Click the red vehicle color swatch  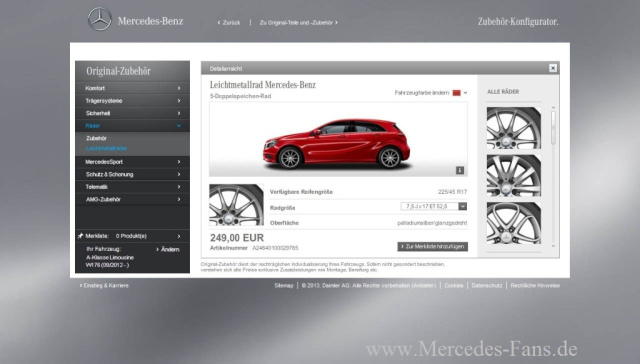[456, 93]
